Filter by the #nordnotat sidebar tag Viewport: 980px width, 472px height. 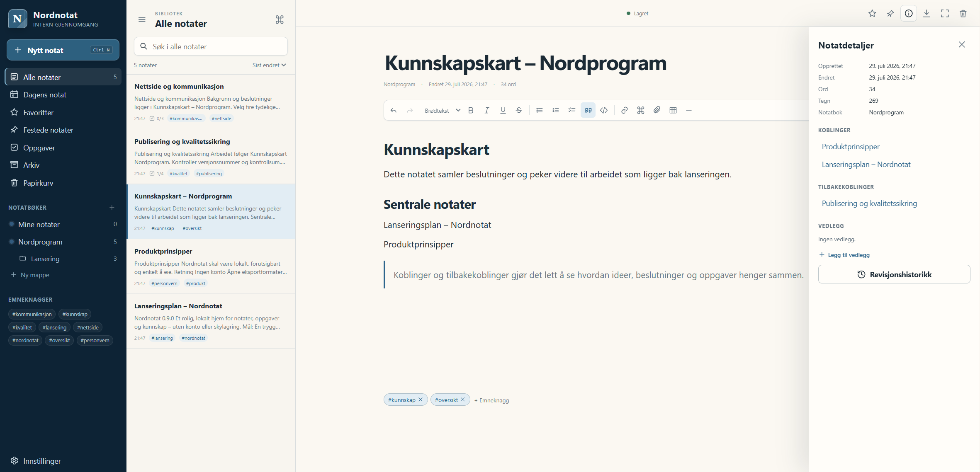(25, 340)
